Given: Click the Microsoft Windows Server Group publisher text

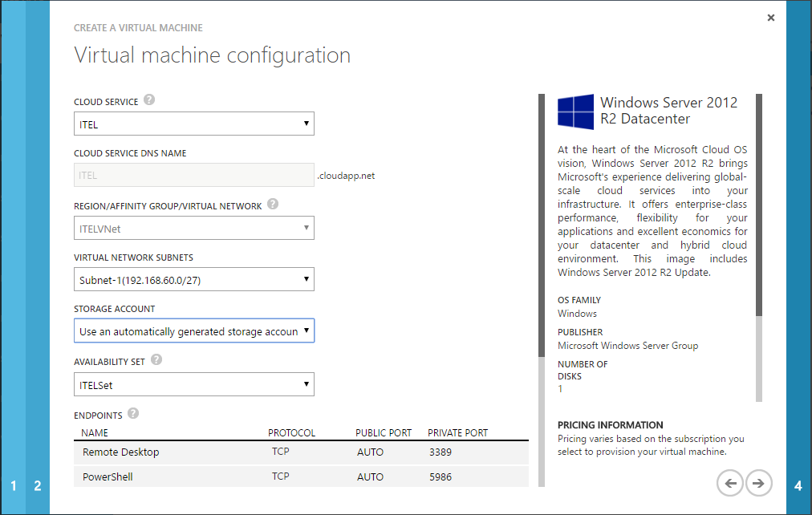Looking at the screenshot, I should (627, 345).
